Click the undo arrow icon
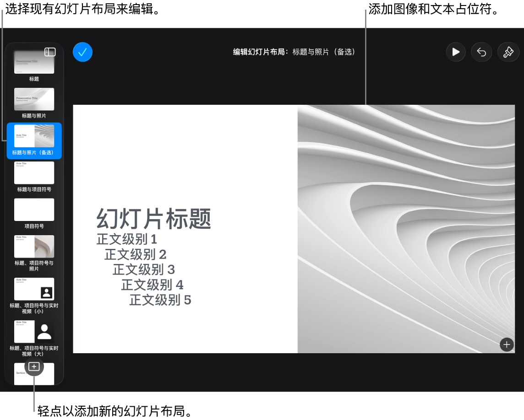The image size is (524, 420). pyautogui.click(x=481, y=52)
